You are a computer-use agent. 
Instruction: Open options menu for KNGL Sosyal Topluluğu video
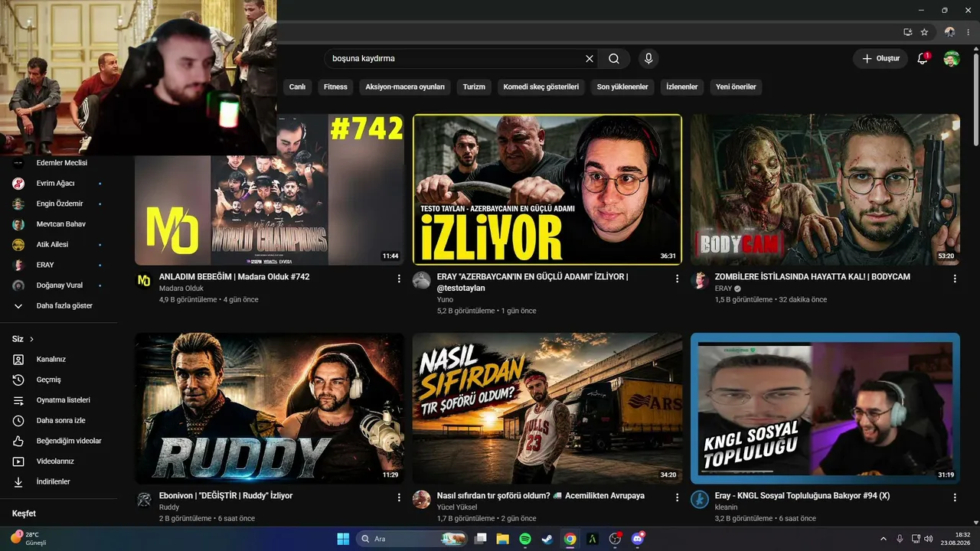[955, 497]
